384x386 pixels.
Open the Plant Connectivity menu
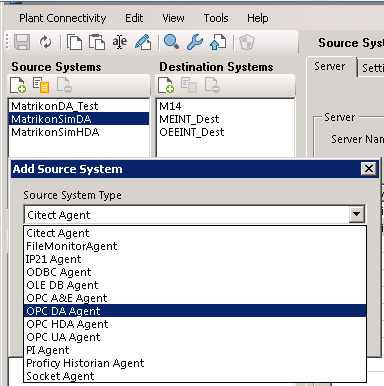[63, 18]
